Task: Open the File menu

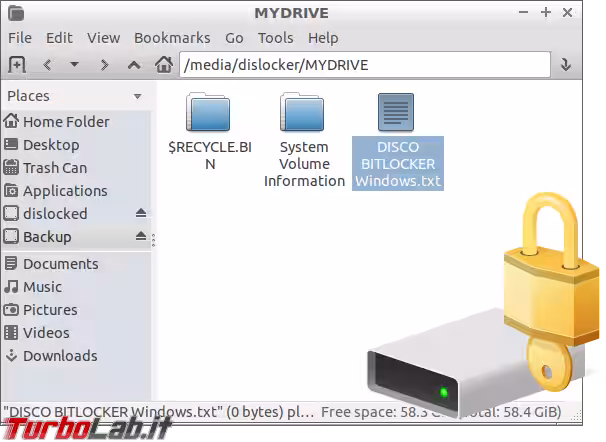Action: [20, 38]
